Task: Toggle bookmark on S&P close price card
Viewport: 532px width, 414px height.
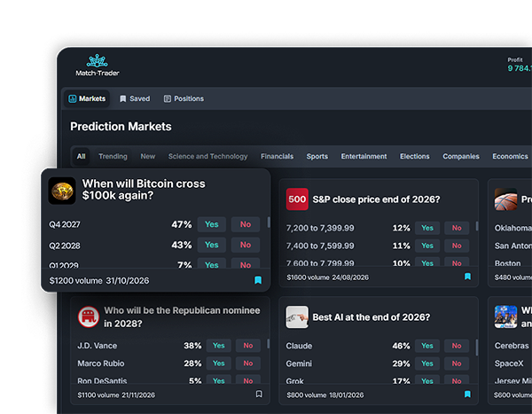Action: click(467, 277)
